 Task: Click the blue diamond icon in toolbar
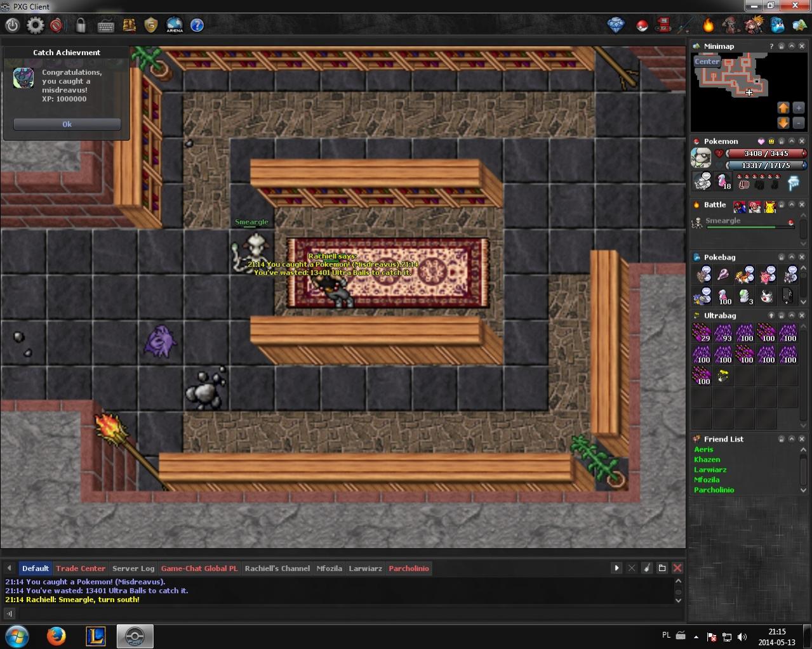615,25
